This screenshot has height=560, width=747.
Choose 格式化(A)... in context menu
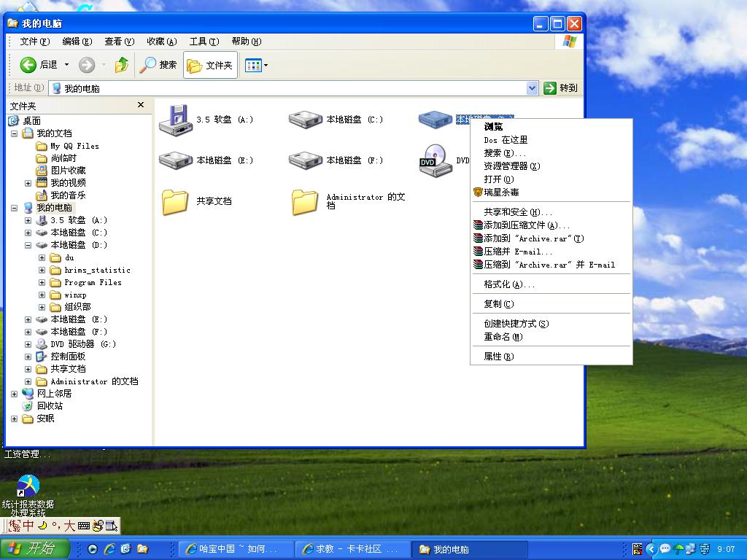point(551,284)
